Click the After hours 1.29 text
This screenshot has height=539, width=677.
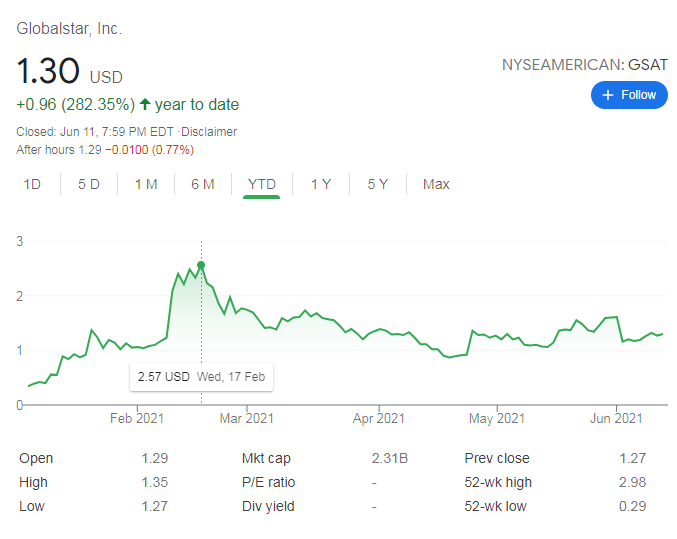59,150
